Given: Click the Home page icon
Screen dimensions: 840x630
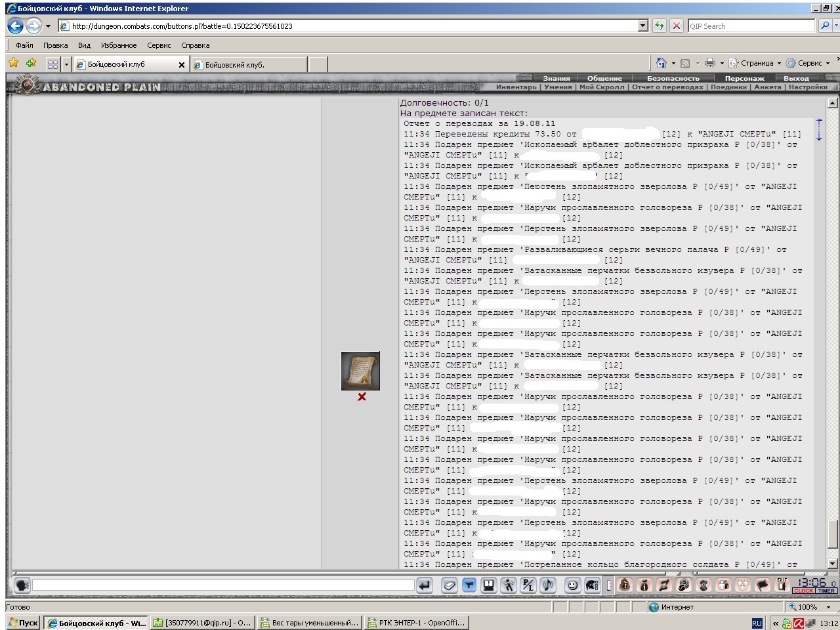Looking at the screenshot, I should 661,63.
